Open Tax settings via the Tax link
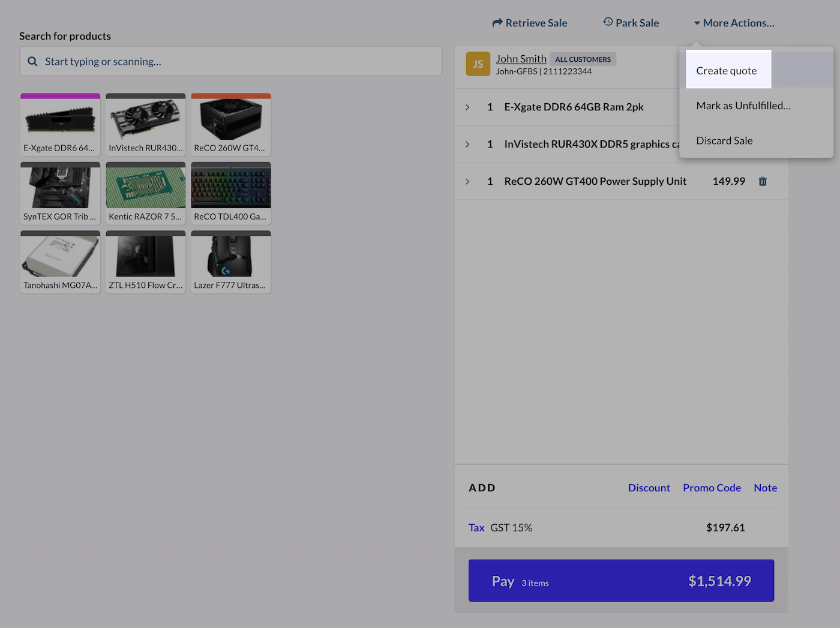Image resolution: width=840 pixels, height=628 pixels. point(476,527)
